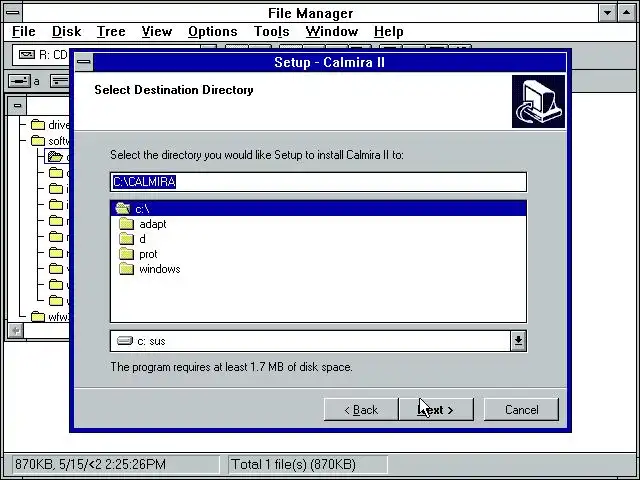The image size is (640, 480).
Task: Click the Select Destination Directory heading
Action: 174,90
